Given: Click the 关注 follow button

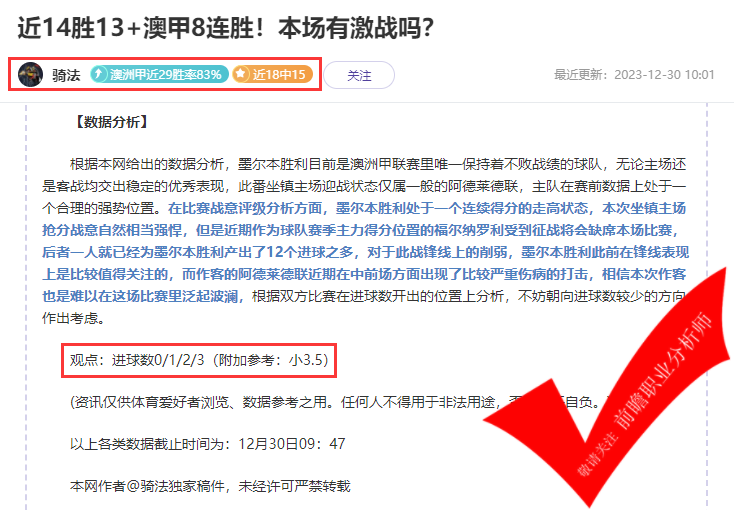Looking at the screenshot, I should pos(359,75).
